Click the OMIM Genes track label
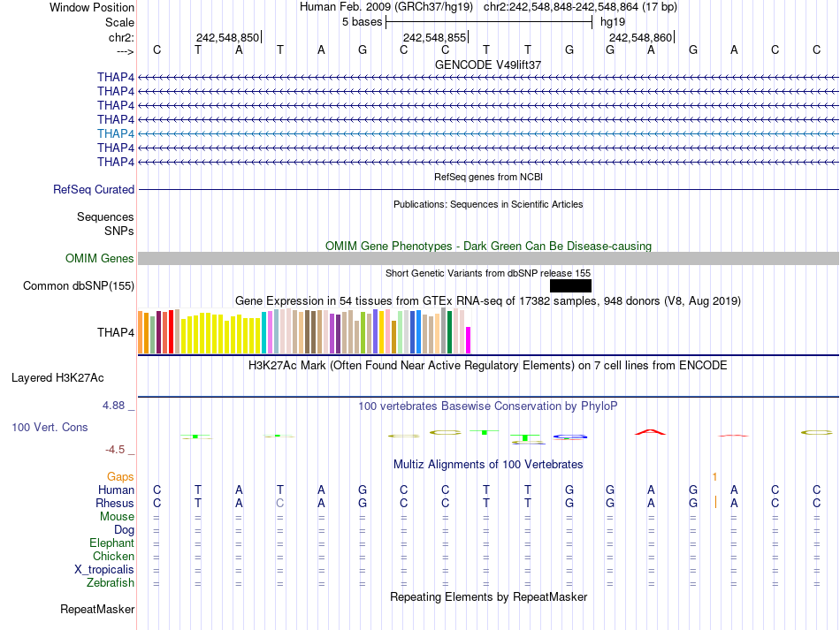The width and height of the screenshot is (840, 630). point(100,259)
